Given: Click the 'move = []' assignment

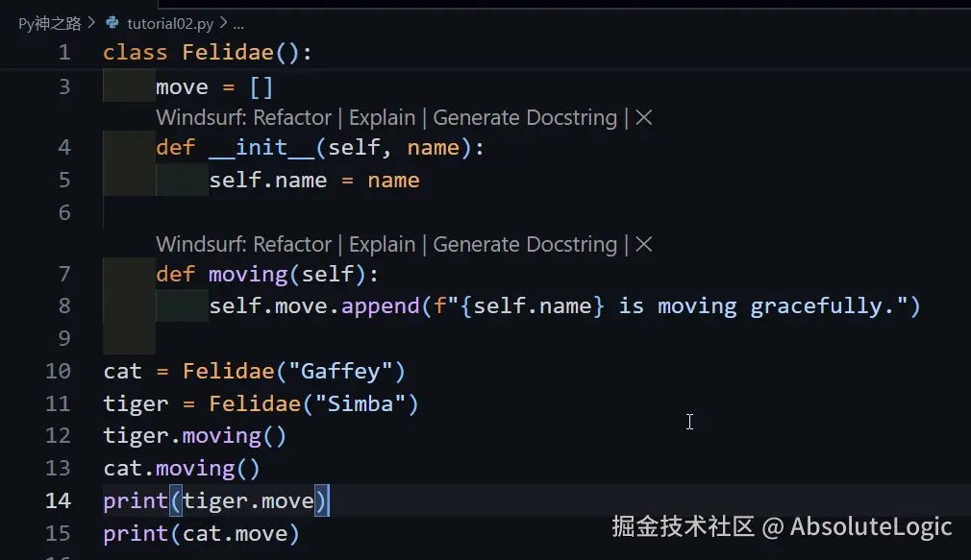Looking at the screenshot, I should pos(214,87).
